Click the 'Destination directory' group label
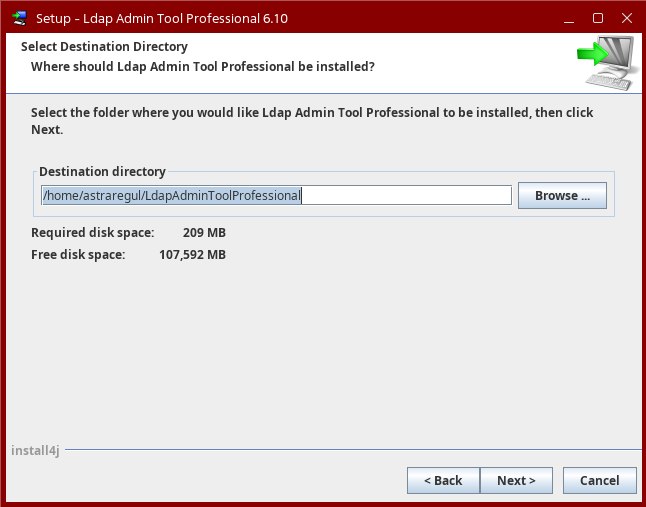The height and width of the screenshot is (507, 646). 102,172
